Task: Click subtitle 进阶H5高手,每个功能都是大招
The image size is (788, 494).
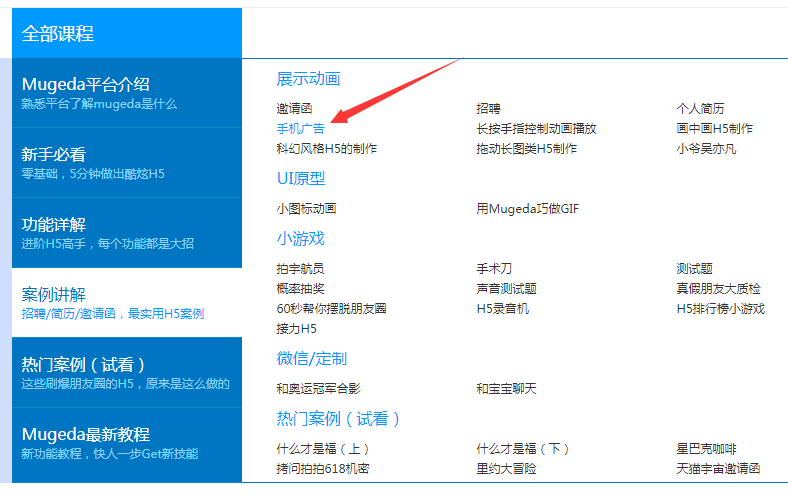Action: (108, 244)
